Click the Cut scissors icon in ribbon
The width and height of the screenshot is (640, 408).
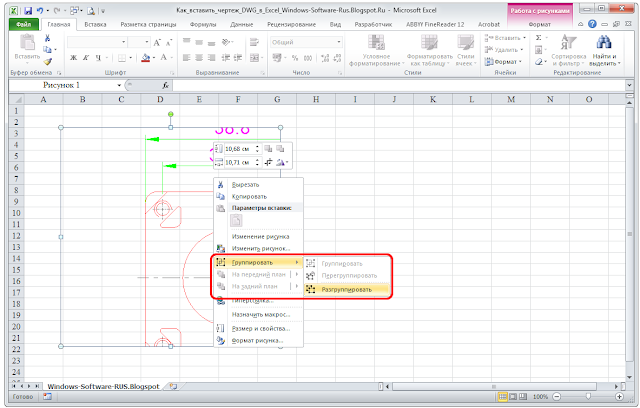click(47, 38)
